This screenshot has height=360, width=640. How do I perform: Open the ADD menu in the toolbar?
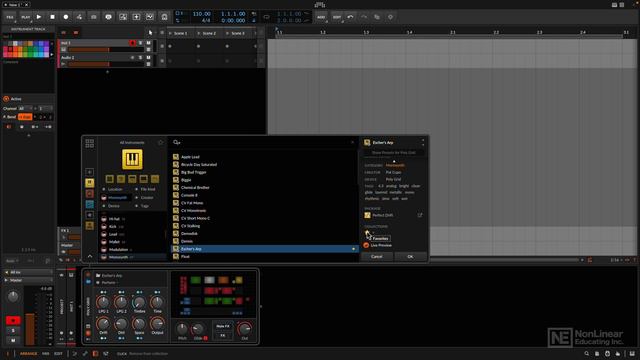tap(321, 17)
